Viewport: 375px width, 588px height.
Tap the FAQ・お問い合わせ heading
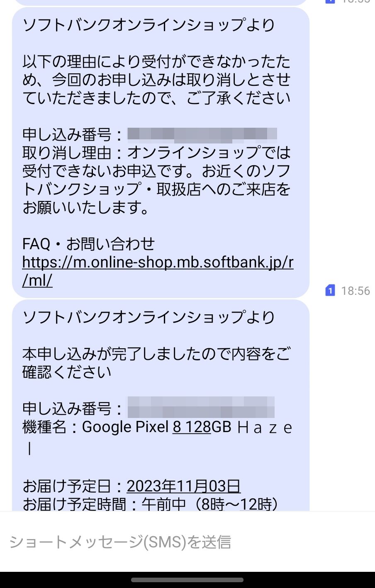click(88, 244)
